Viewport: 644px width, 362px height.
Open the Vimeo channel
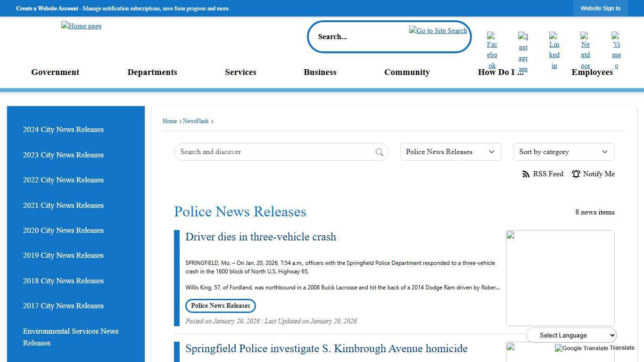point(616,49)
